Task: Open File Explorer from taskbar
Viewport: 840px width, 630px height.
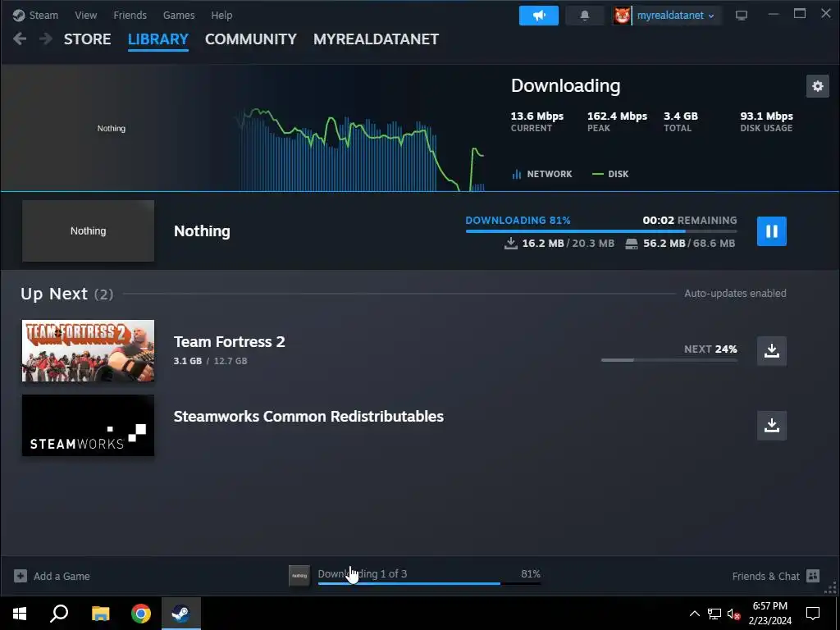Action: tap(100, 613)
